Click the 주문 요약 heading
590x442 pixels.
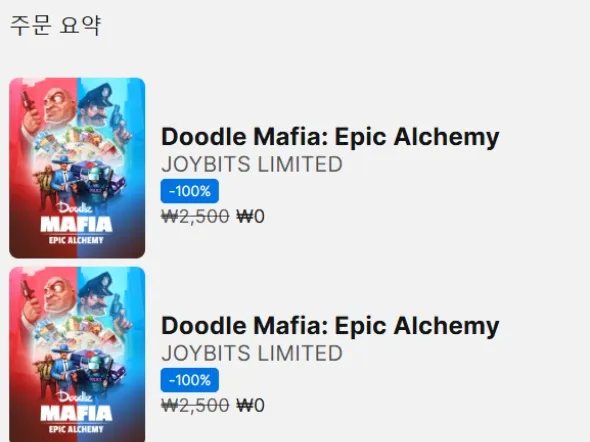(55, 26)
